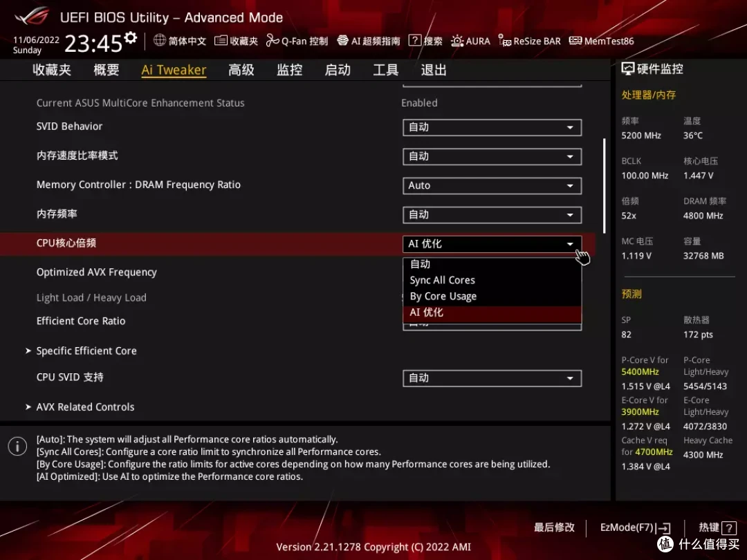Click 1.119 V MC voltage value
The image size is (747, 560).
pyautogui.click(x=636, y=256)
